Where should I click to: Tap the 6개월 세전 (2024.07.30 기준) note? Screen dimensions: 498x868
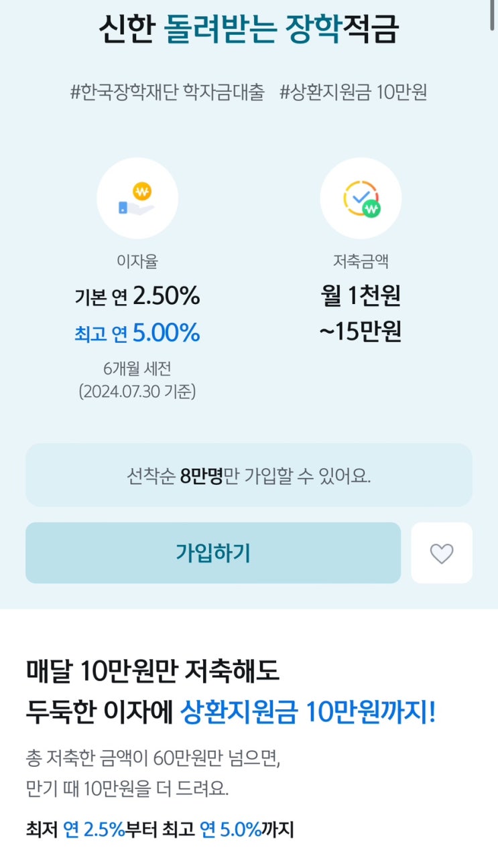(137, 380)
